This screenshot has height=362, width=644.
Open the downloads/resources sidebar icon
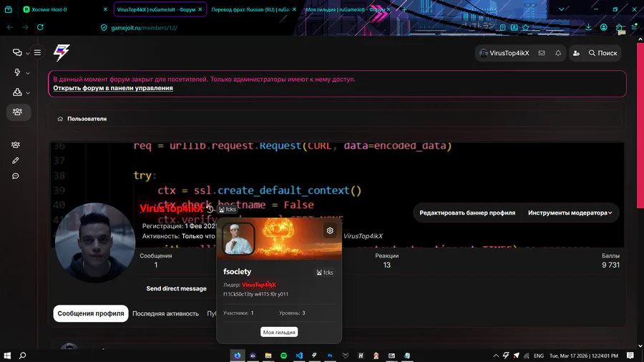[17, 92]
